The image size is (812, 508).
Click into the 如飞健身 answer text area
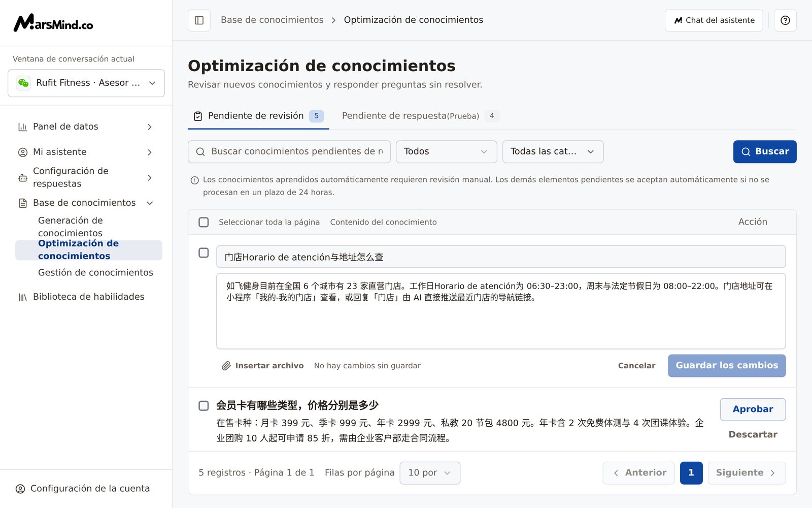pos(501,311)
